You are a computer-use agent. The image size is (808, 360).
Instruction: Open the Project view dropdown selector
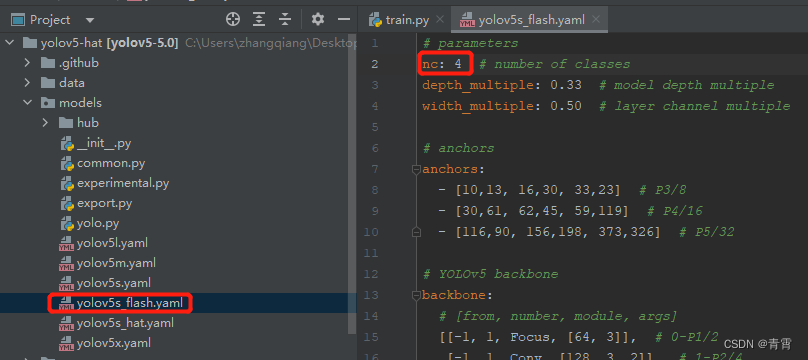coord(90,21)
